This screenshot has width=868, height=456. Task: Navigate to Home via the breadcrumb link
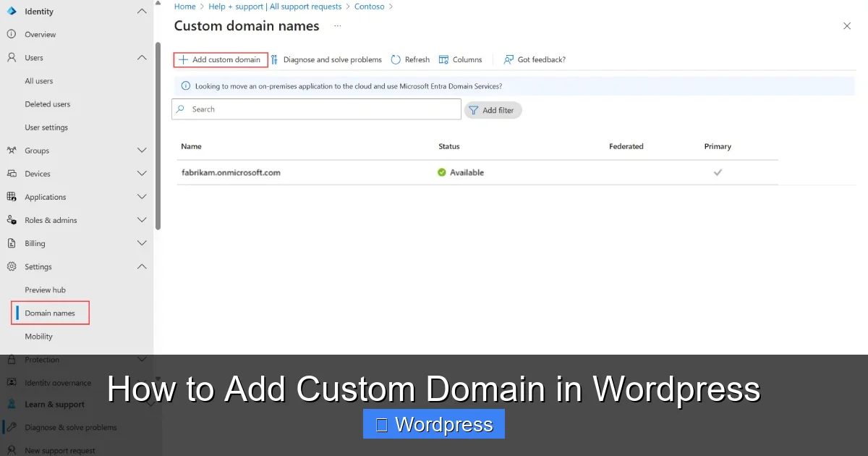[x=184, y=6]
